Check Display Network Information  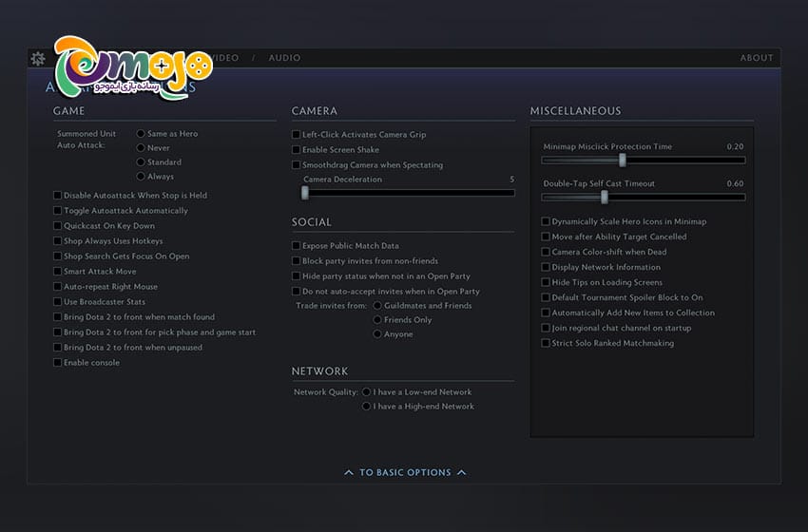546,267
